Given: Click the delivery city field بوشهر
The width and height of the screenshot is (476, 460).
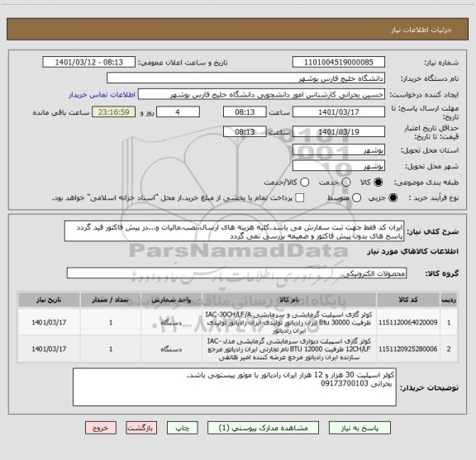Looking at the screenshot, I should 339,166.
